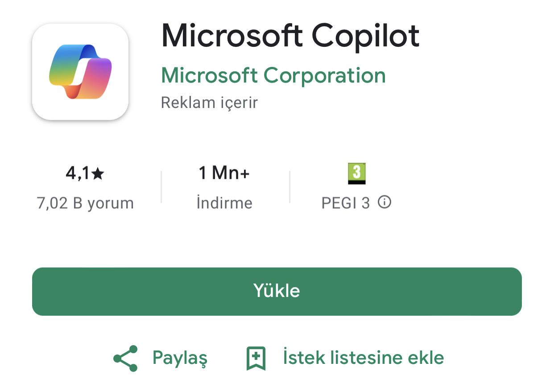Viewport: 554px width, 392px height.
Task: Click the Microsoft Copilot app title
Action: click(x=290, y=35)
